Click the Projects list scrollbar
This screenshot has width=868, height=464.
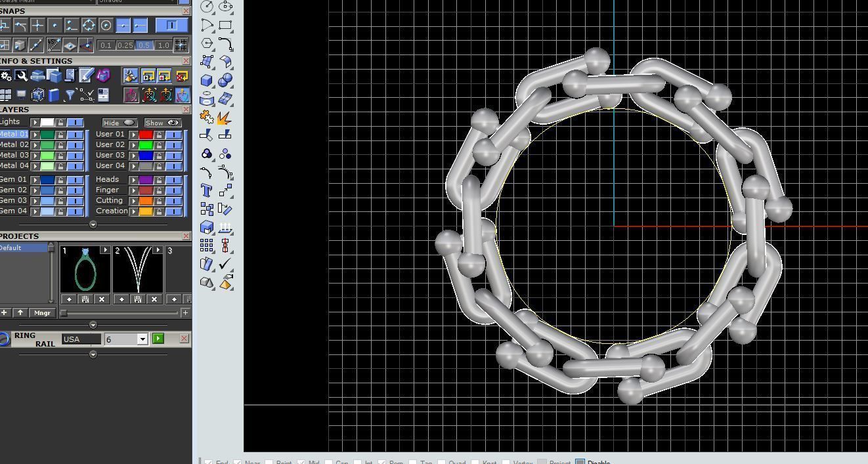point(52,273)
